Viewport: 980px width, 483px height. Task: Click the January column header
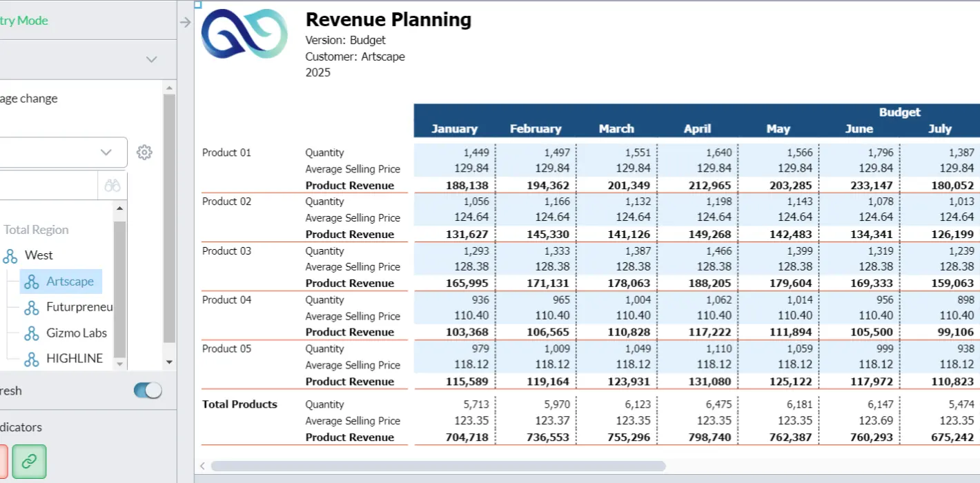pos(454,128)
